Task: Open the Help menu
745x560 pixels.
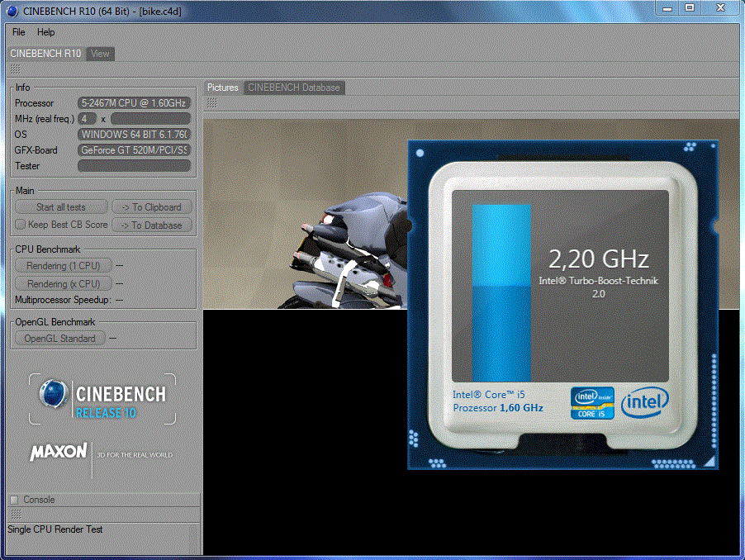Action: click(x=45, y=32)
